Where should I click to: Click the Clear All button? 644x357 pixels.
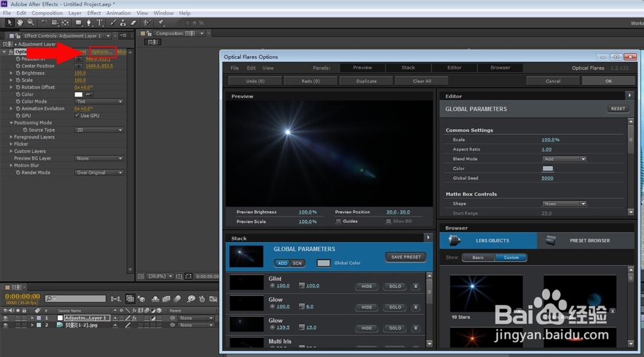pyautogui.click(x=422, y=81)
